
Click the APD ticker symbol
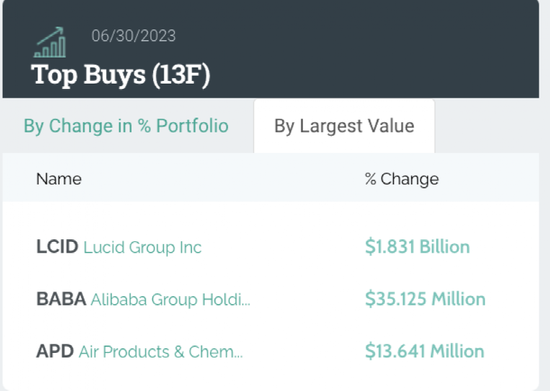tap(55, 351)
